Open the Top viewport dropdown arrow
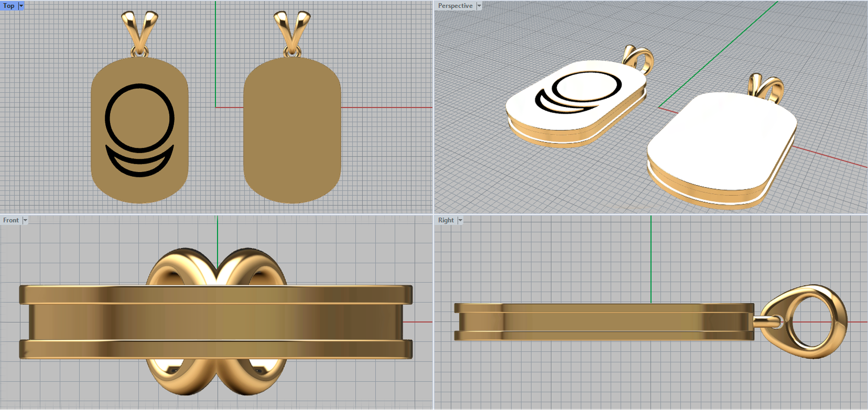Image resolution: width=868 pixels, height=419 pixels. [x=21, y=5]
